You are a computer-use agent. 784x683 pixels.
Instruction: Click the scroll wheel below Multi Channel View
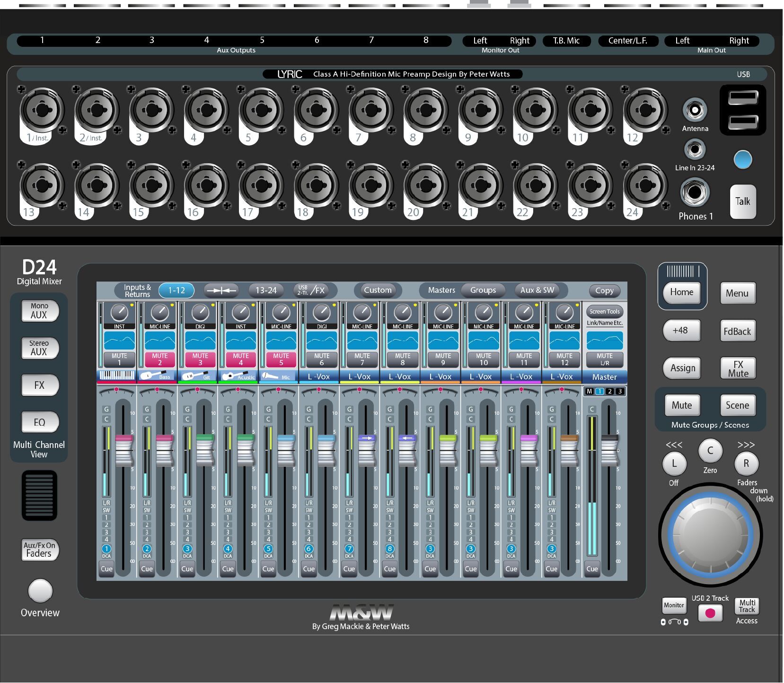tap(40, 495)
